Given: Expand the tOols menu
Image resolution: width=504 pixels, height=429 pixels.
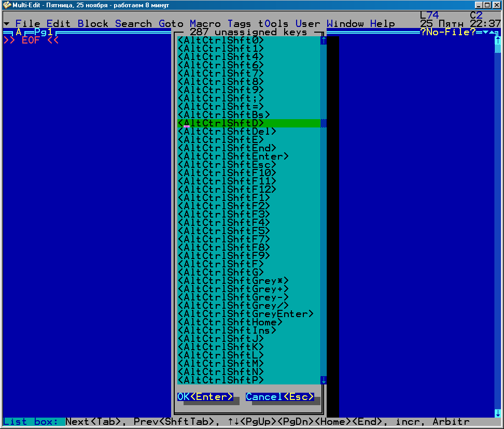Looking at the screenshot, I should click(273, 24).
